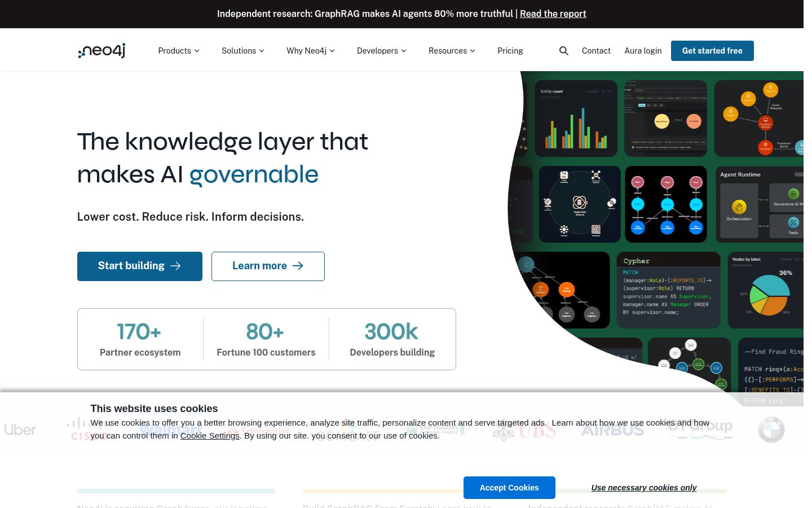Click the 80+ Fortune 100 customers stat
Viewport: 812px width, 508px height.
[266, 339]
